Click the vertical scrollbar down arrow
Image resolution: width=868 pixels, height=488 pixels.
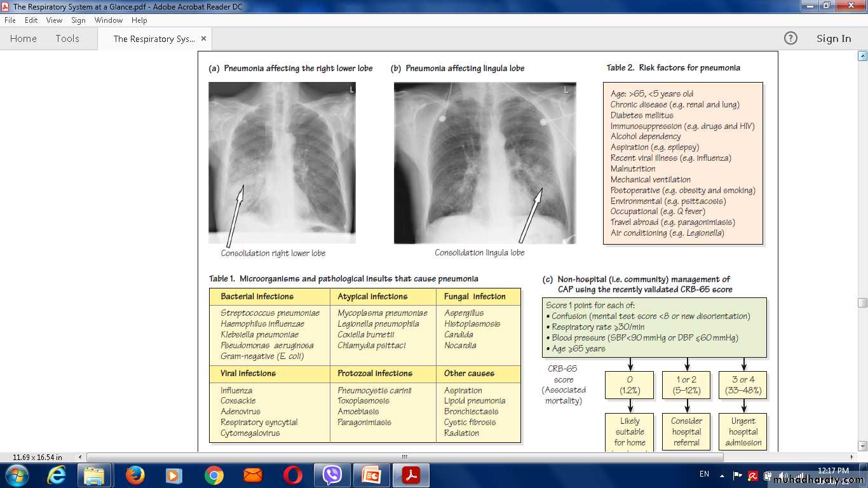862,446
